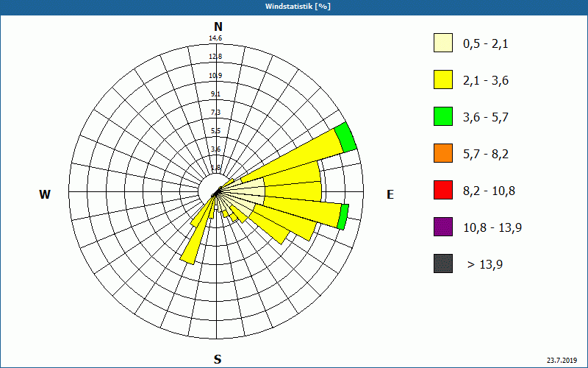Click the orange 5,7 - 8,2 legend swatch
The height and width of the screenshot is (368, 588).
[x=443, y=153]
